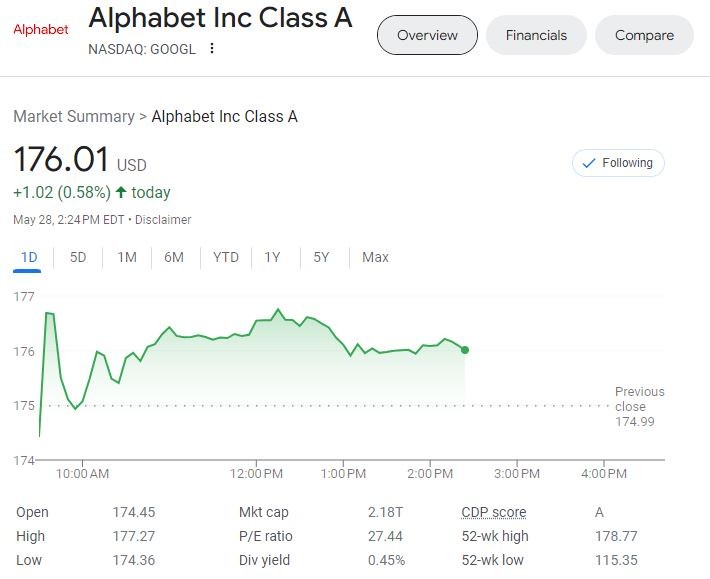Open the Overview tab
This screenshot has height=579, width=710.
427,35
